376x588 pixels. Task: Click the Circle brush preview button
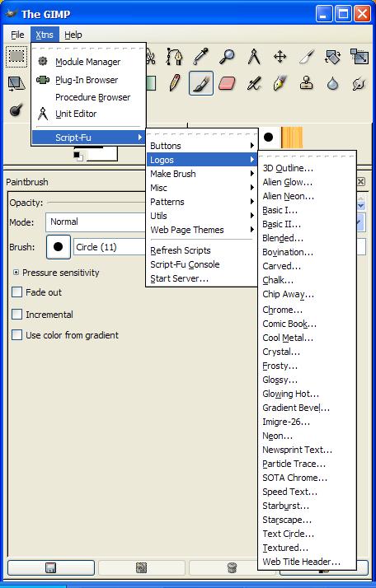pos(59,247)
